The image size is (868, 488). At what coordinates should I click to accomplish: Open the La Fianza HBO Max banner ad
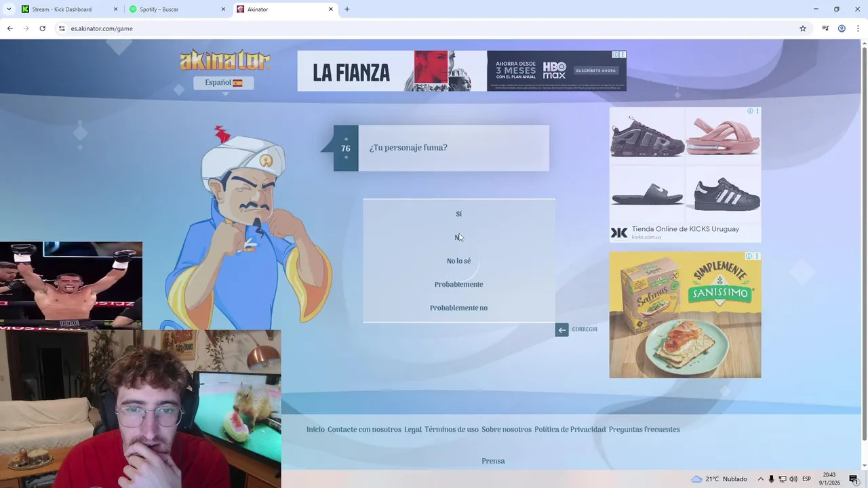pyautogui.click(x=461, y=71)
